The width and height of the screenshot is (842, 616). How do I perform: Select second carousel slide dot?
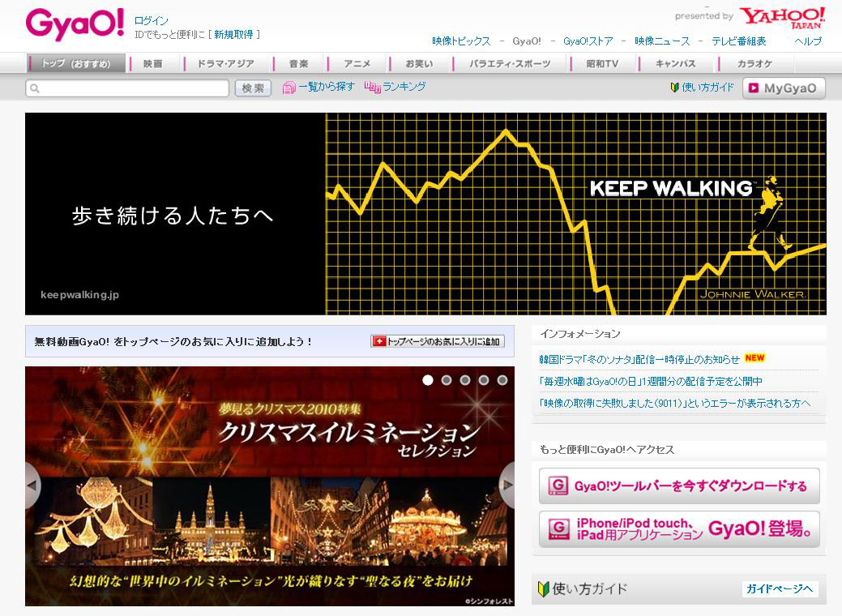[447, 380]
